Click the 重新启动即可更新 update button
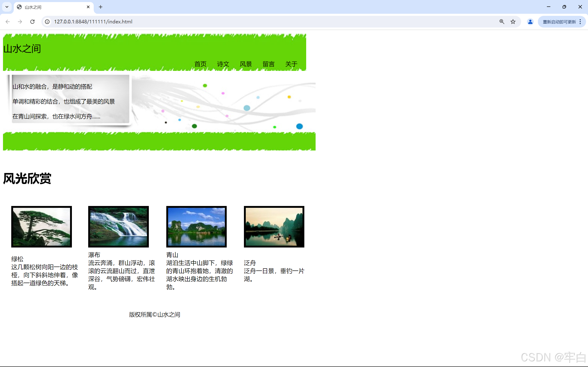 [x=559, y=22]
